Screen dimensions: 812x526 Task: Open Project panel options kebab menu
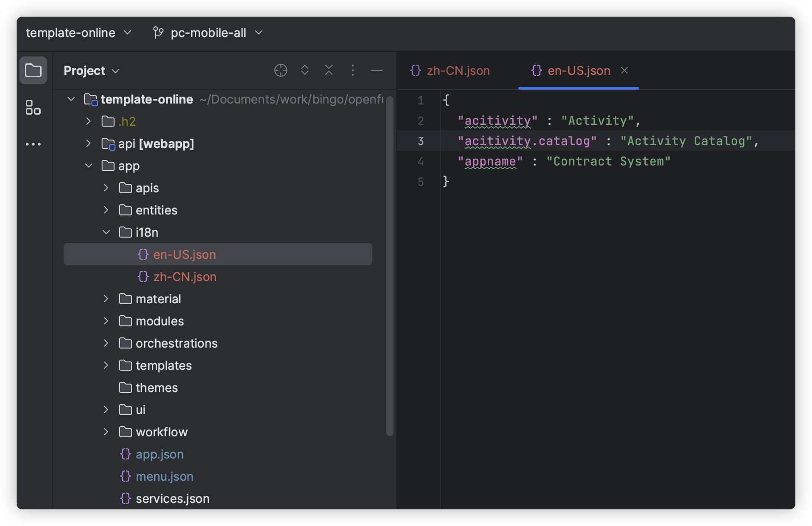coord(353,70)
